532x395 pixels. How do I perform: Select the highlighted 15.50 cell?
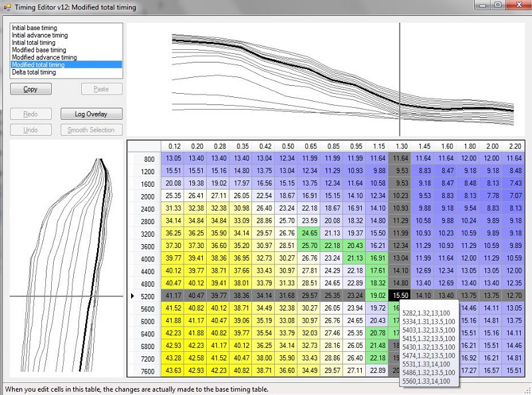tap(400, 295)
